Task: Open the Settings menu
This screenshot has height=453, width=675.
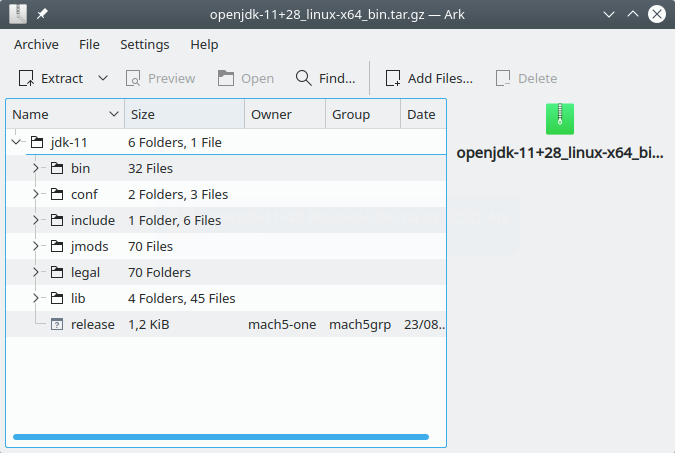Action: point(145,44)
